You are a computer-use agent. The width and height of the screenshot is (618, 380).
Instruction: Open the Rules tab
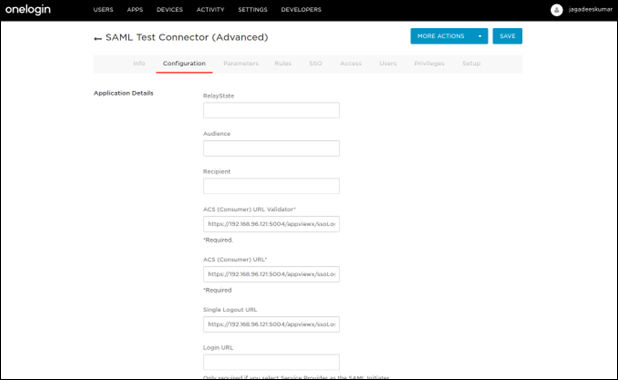pyautogui.click(x=283, y=63)
